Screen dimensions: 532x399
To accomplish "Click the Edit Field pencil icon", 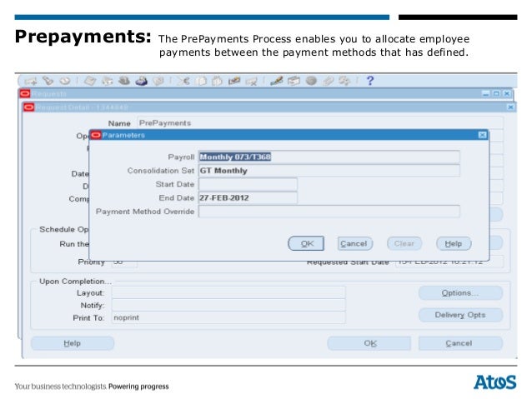I will tap(277, 81).
